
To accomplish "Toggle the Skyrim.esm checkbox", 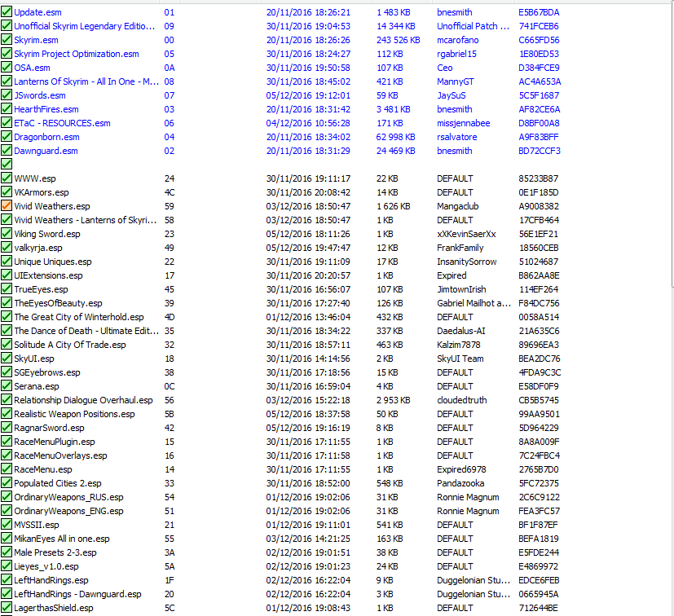I will point(7,40).
